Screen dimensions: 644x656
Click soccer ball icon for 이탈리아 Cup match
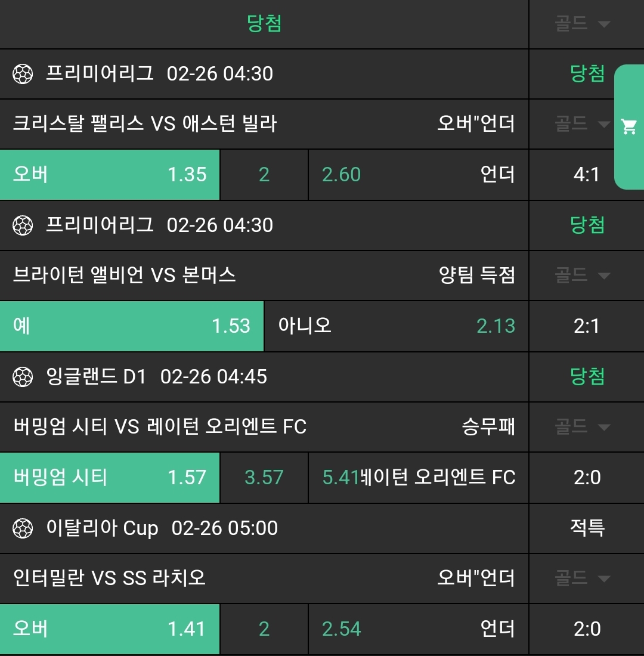[x=23, y=528]
